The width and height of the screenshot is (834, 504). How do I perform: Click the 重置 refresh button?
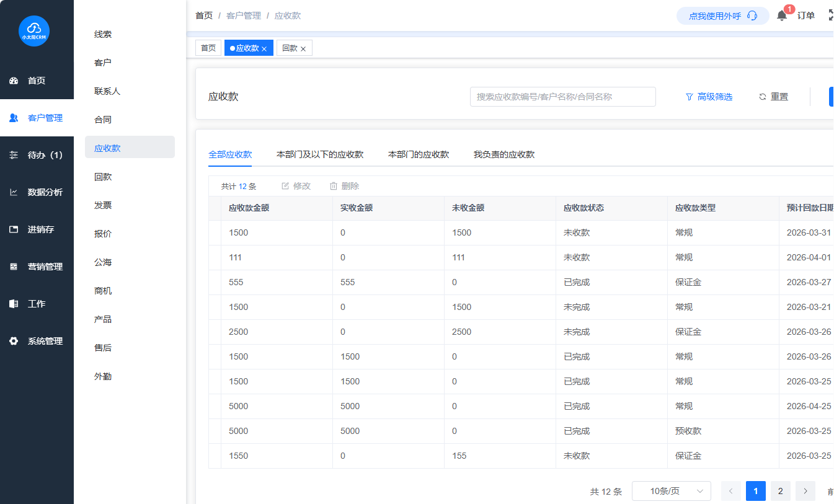pos(773,97)
